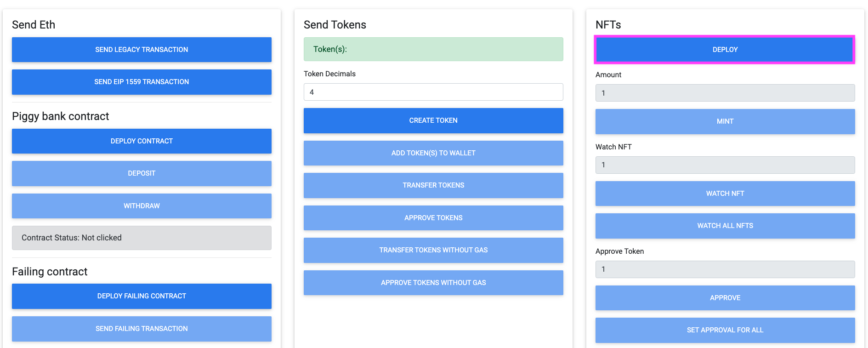This screenshot has height=348, width=868.
Task: Click the Token Decimals label
Action: tap(329, 74)
